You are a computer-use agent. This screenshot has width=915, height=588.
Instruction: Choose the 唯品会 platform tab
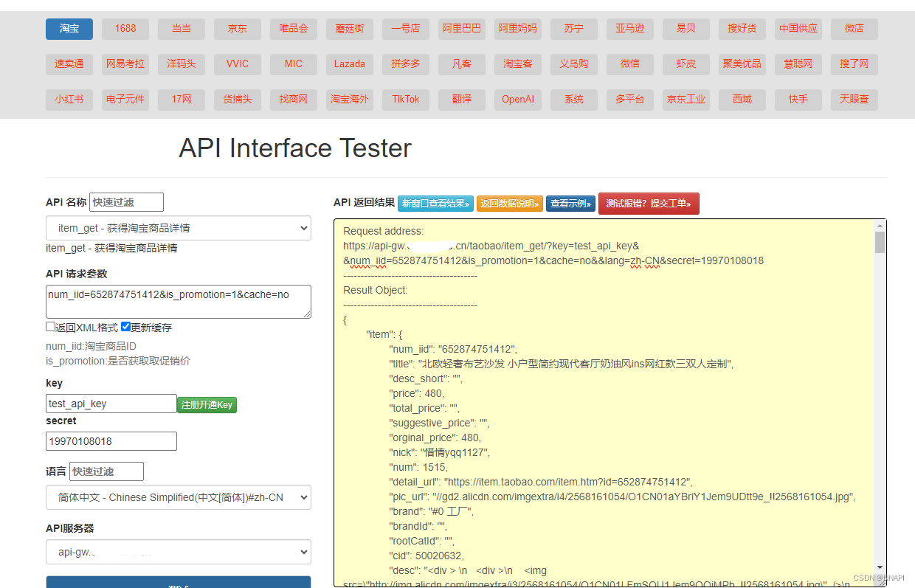294,29
